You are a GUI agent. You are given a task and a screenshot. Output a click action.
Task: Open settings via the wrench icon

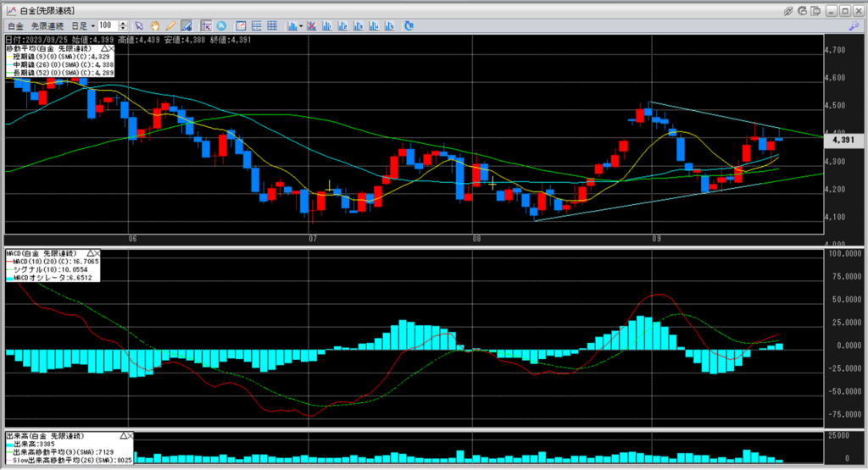pos(854,26)
